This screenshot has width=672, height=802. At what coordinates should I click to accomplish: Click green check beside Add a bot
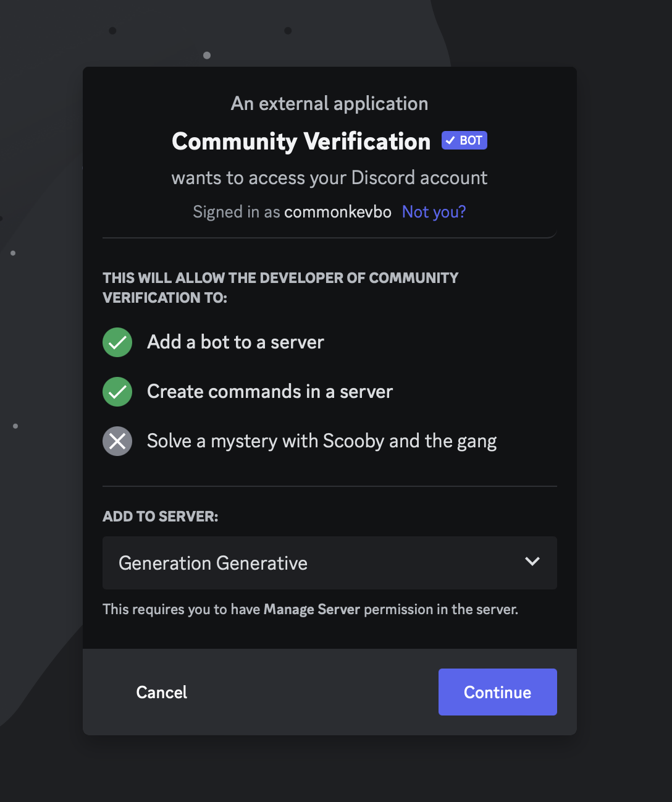[x=117, y=342]
